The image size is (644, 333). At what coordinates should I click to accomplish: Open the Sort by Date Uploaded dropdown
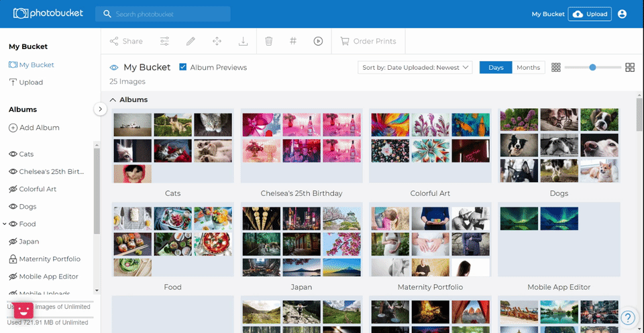click(x=415, y=67)
